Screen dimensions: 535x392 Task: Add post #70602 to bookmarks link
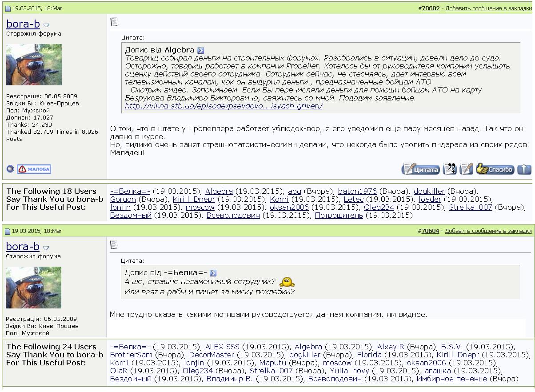coord(488,8)
